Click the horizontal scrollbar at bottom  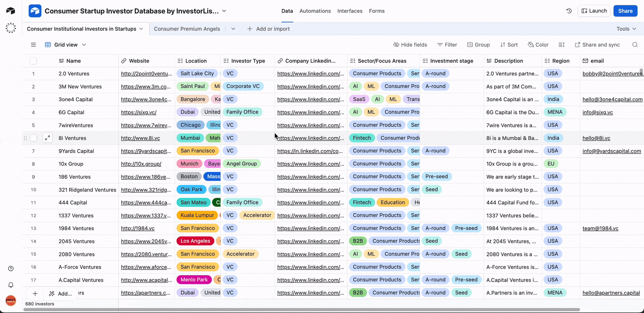pos(302,310)
